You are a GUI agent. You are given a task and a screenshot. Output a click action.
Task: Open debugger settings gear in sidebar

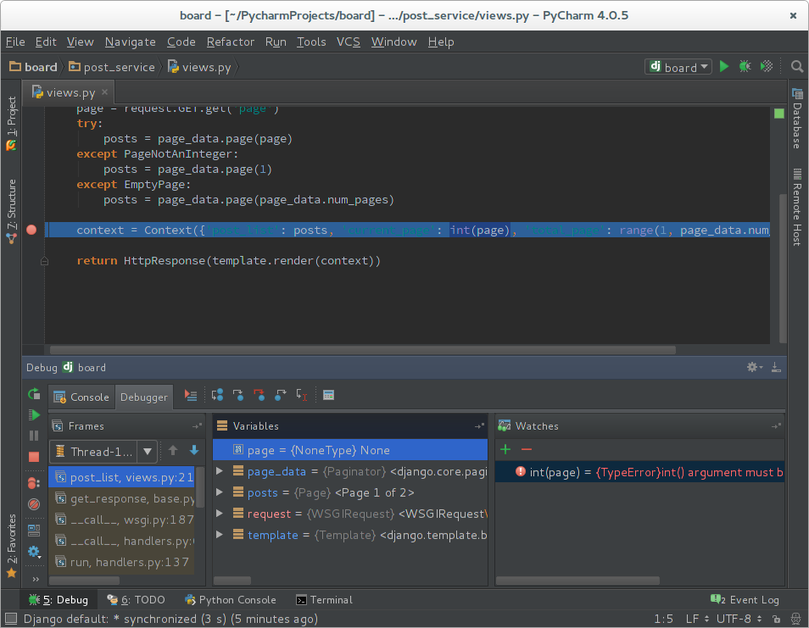[34, 552]
